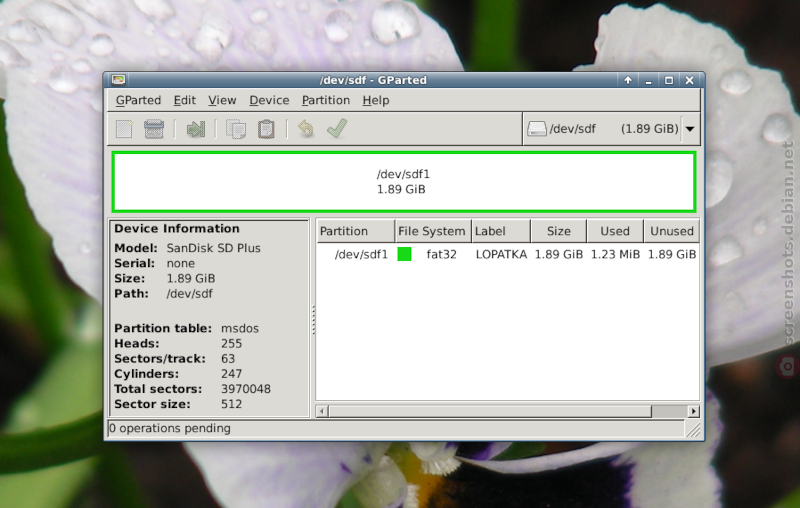The image size is (800, 508).
Task: Open the Device menu
Action: click(269, 100)
